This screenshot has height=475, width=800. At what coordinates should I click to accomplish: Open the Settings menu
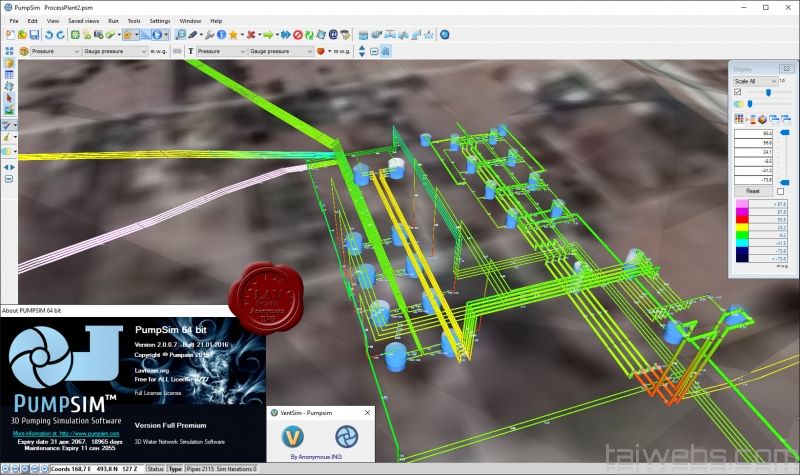(x=160, y=20)
